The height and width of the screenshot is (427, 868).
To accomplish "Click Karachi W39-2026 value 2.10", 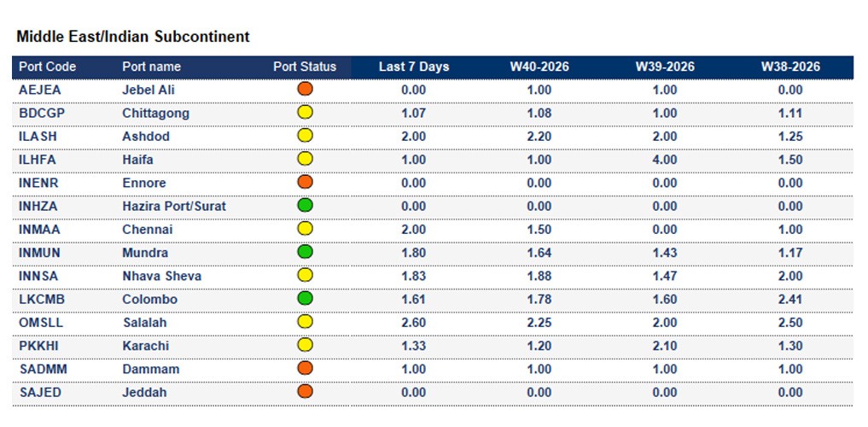I will 665,346.
